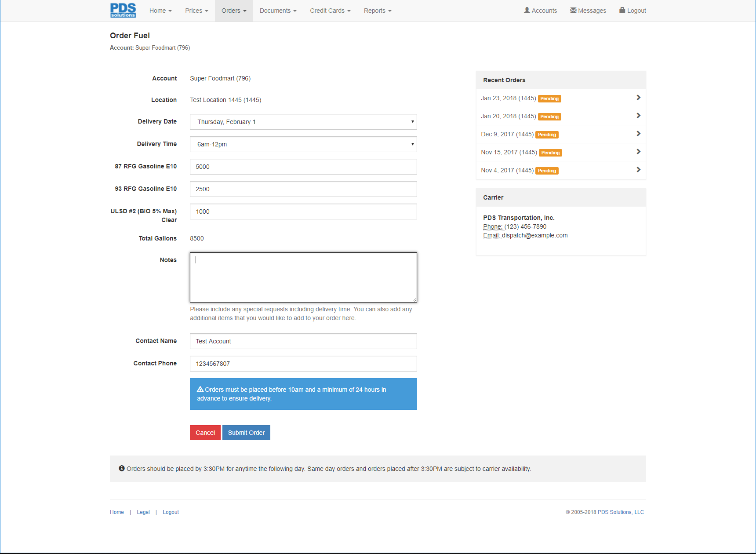Open Messages with the envelope icon
The width and height of the screenshot is (756, 554).
point(573,10)
